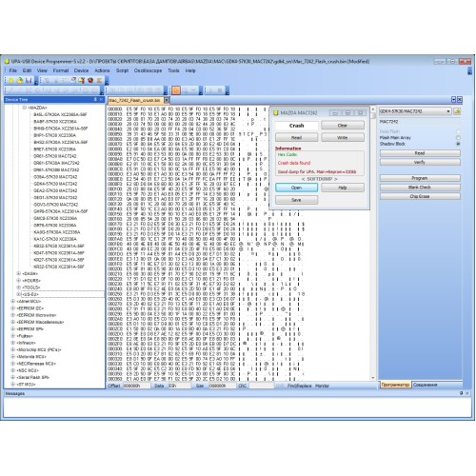
Task: Select the Shadow Block radio button
Action: [x=458, y=144]
